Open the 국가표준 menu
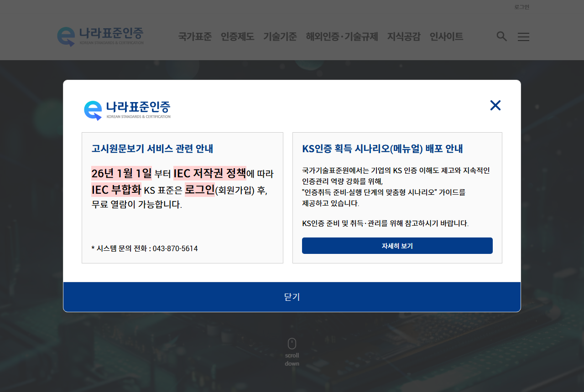The width and height of the screenshot is (584, 392). click(195, 36)
